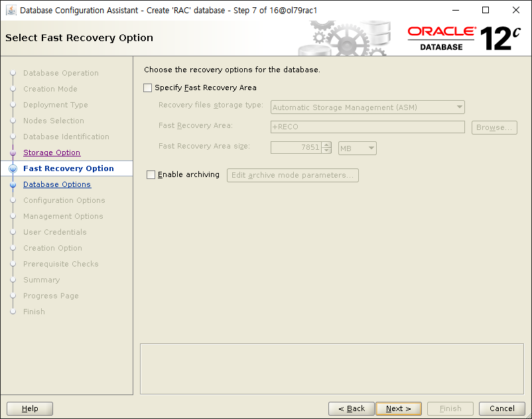The height and width of the screenshot is (419, 532).
Task: Go back with the Back button
Action: tap(352, 408)
